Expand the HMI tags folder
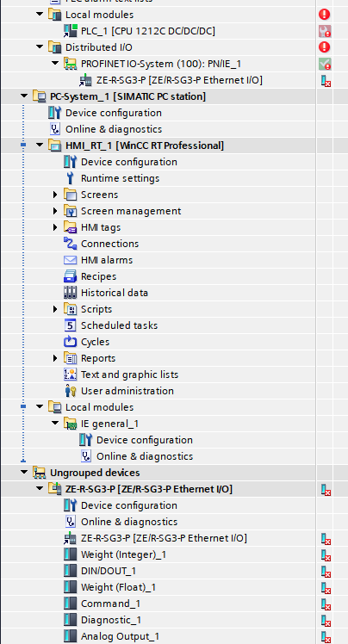 click(x=55, y=227)
